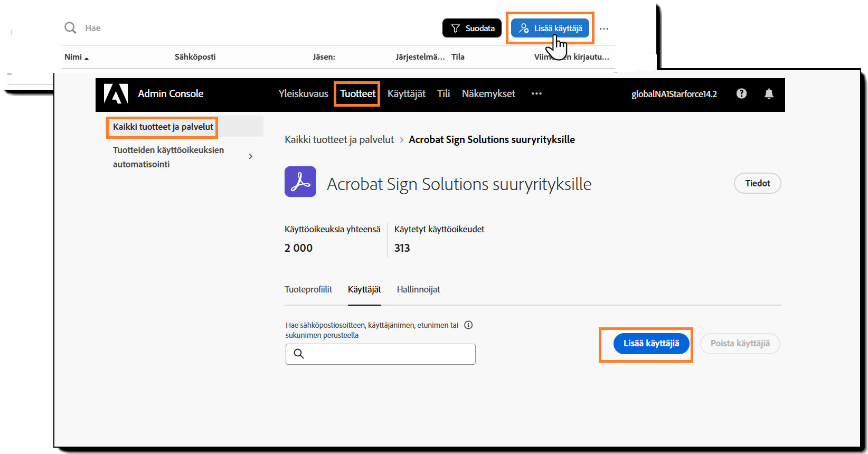Click the Järjestelmä… column header
The width and height of the screenshot is (868, 454).
[420, 57]
